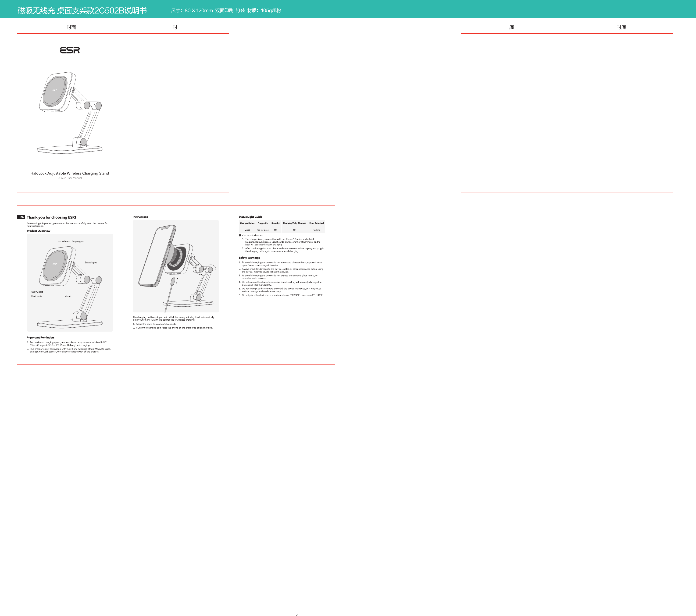This screenshot has width=696, height=616.
Task: Click the EN language badge
Action: [x=21, y=217]
